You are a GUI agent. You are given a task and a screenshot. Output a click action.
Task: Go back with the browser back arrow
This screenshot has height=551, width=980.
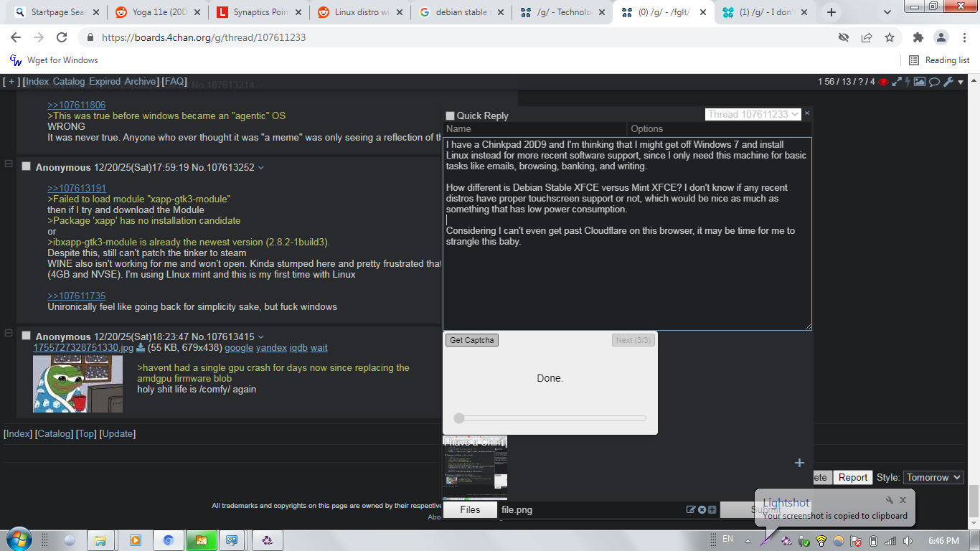pos(16,37)
